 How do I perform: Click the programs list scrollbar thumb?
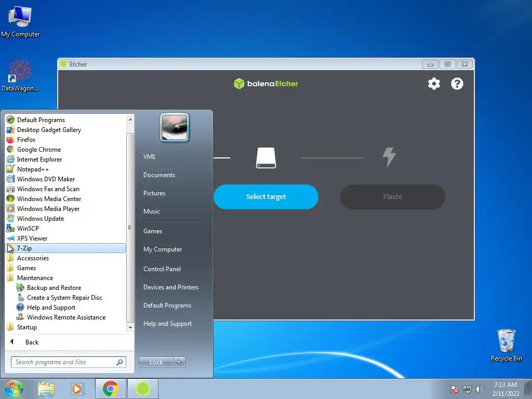[130, 228]
